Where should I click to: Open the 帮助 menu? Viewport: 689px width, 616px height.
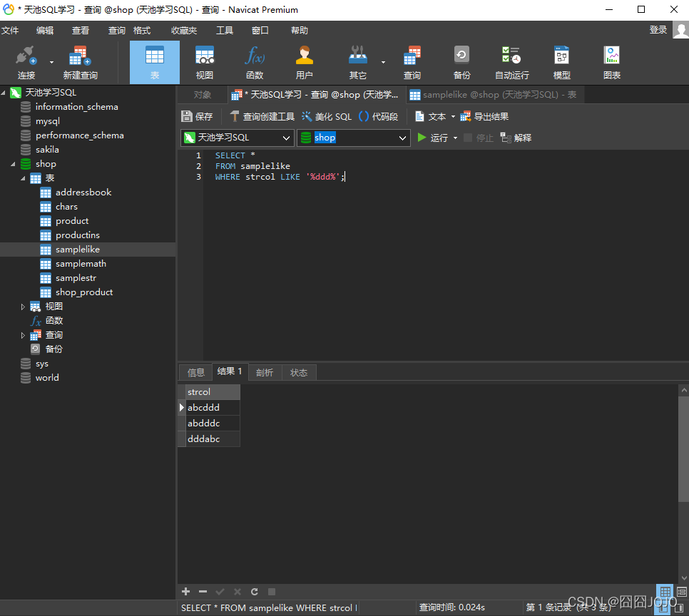click(x=300, y=31)
